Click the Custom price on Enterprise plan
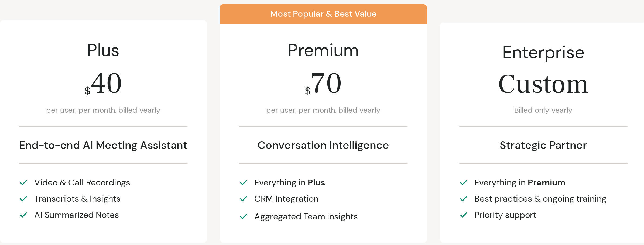 pos(543,84)
